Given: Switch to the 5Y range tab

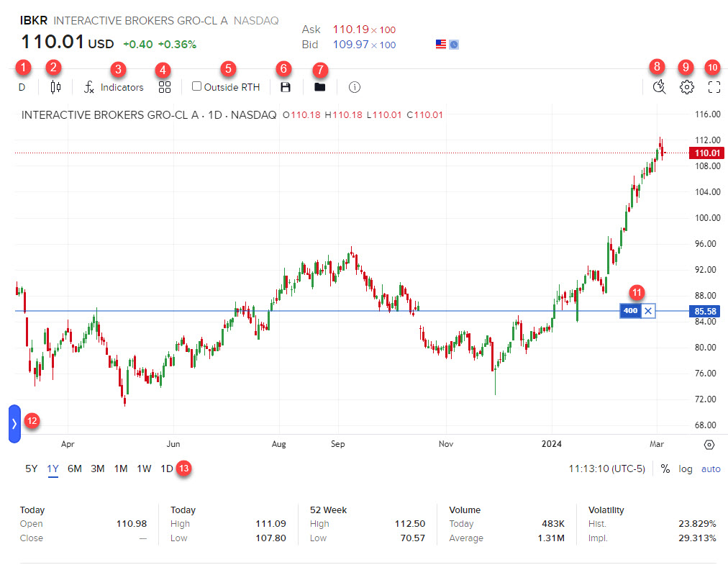Looking at the screenshot, I should coord(29,469).
